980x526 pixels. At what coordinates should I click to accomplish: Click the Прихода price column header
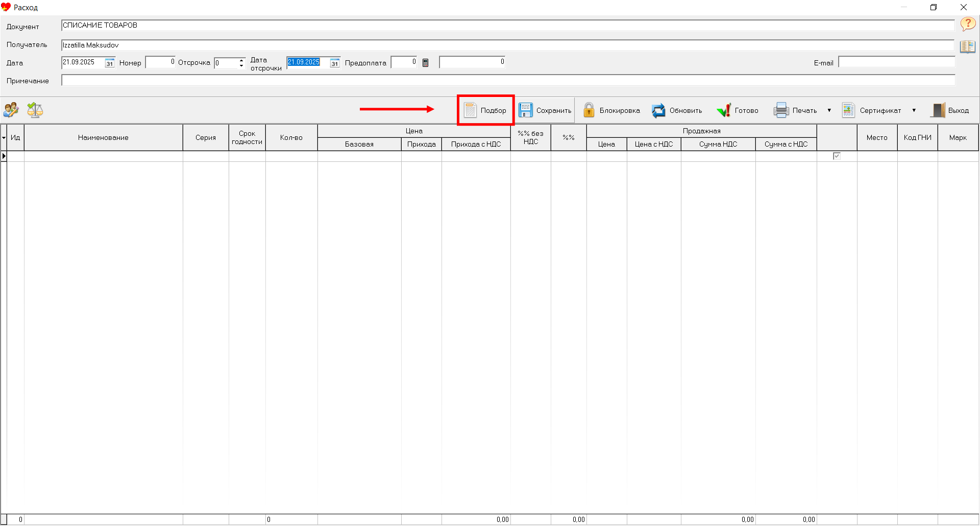click(422, 144)
